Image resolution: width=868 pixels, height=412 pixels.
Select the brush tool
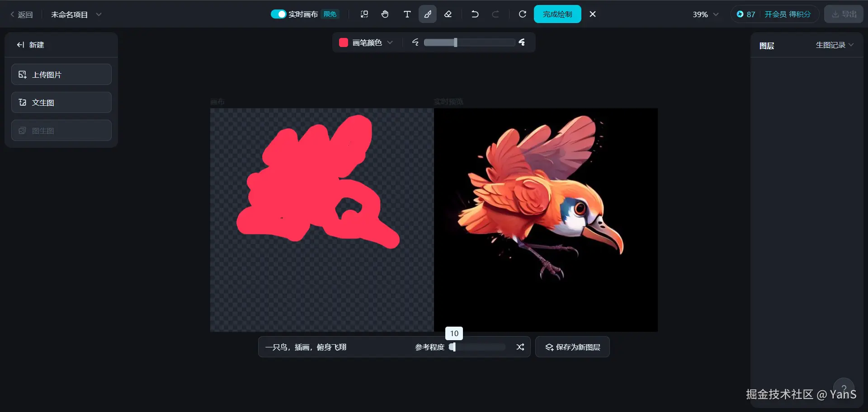click(x=428, y=14)
